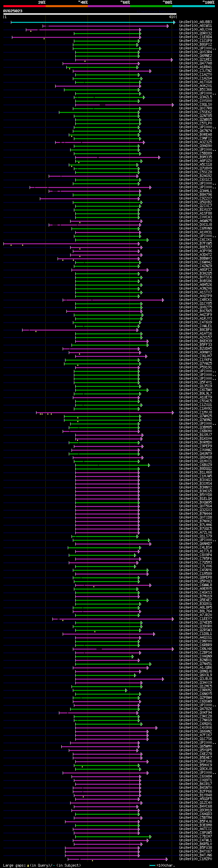The width and height of the screenshot is (218, 868).
Task: Select the UniRef100_C3JTN2 label
Action: point(196,71)
